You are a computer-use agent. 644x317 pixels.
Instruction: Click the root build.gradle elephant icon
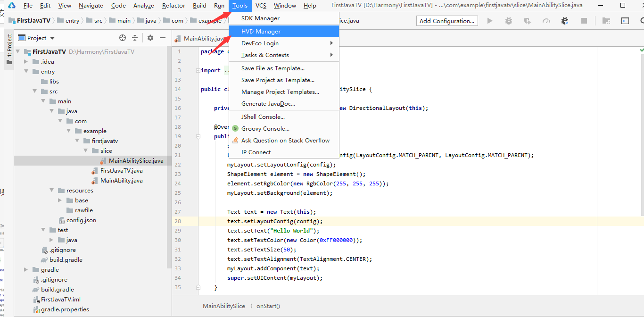coord(36,290)
